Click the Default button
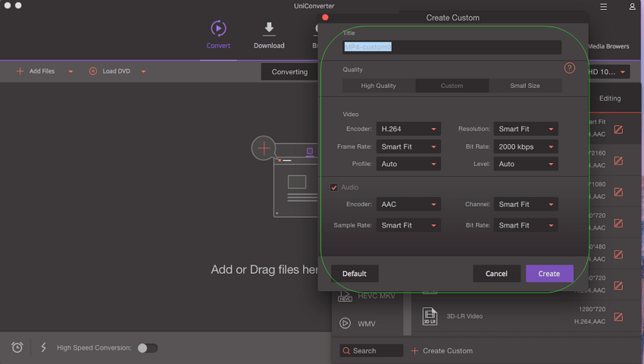Image resolution: width=644 pixels, height=364 pixels. [355, 274]
